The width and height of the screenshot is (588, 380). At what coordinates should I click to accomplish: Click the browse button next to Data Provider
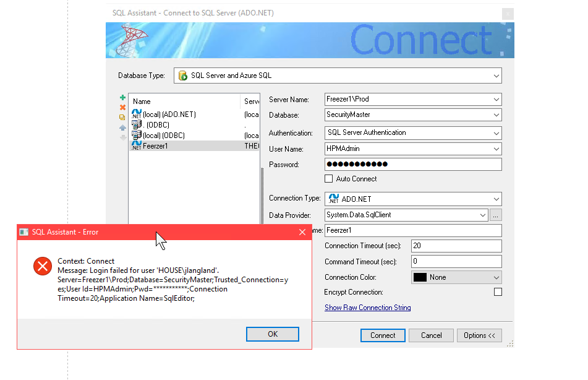495,215
